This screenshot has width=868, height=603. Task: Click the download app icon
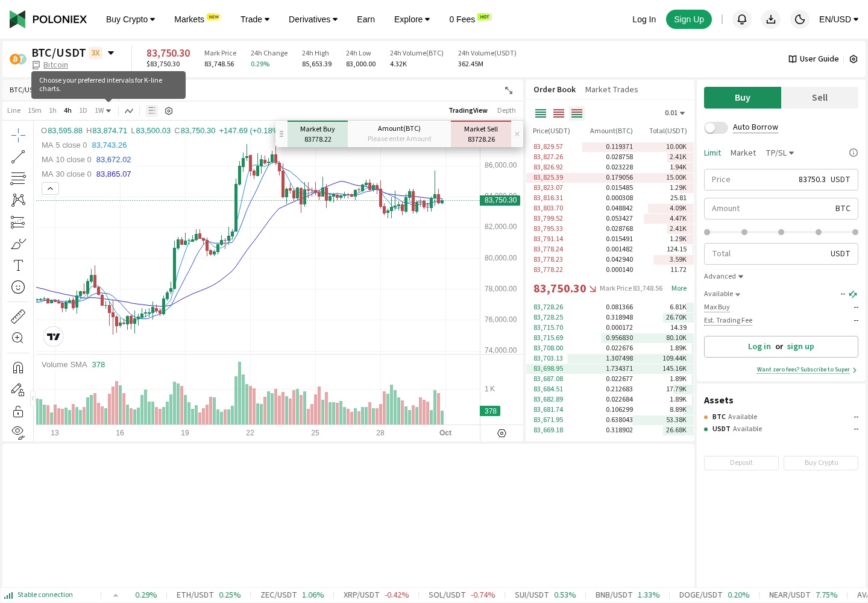tap(771, 19)
